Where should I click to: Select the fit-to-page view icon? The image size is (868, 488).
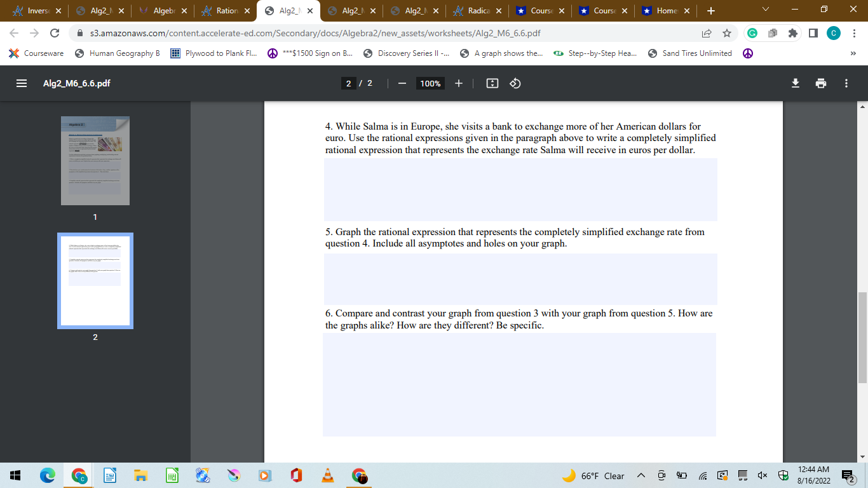point(492,83)
